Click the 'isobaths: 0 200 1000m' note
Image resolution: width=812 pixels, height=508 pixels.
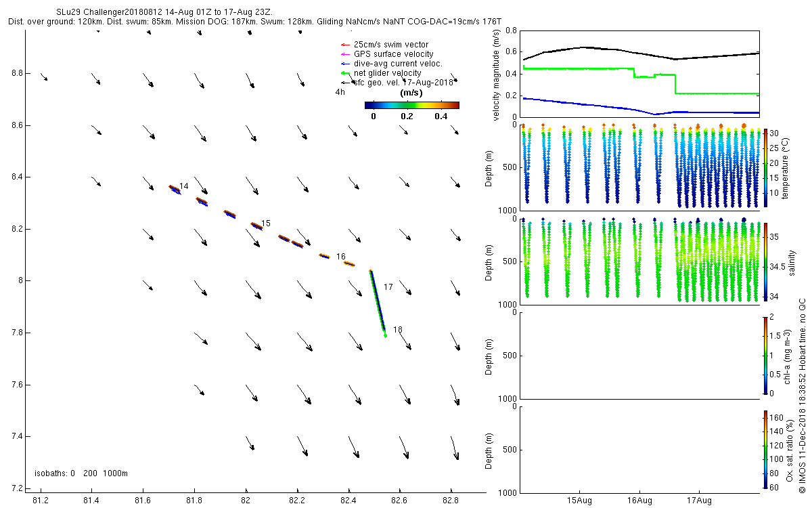coord(81,473)
